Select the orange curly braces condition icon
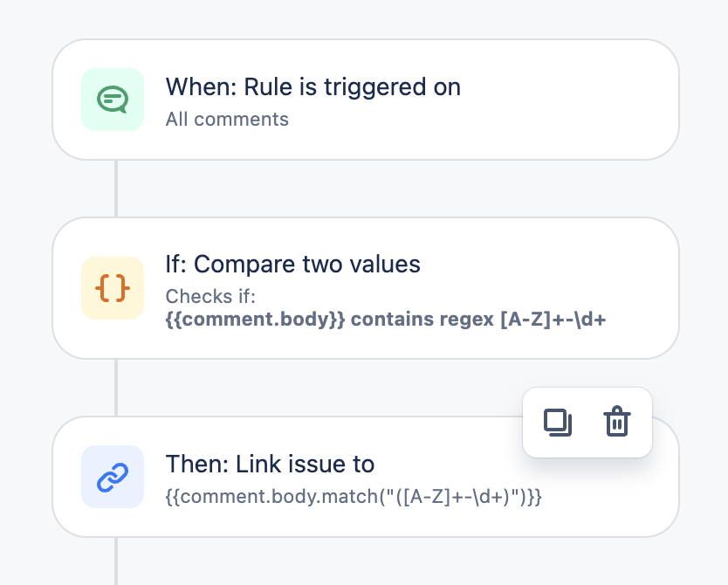 (112, 288)
